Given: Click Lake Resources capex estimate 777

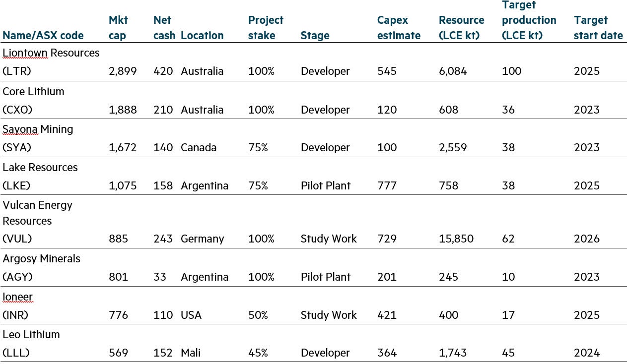Looking at the screenshot, I should pos(387,185).
